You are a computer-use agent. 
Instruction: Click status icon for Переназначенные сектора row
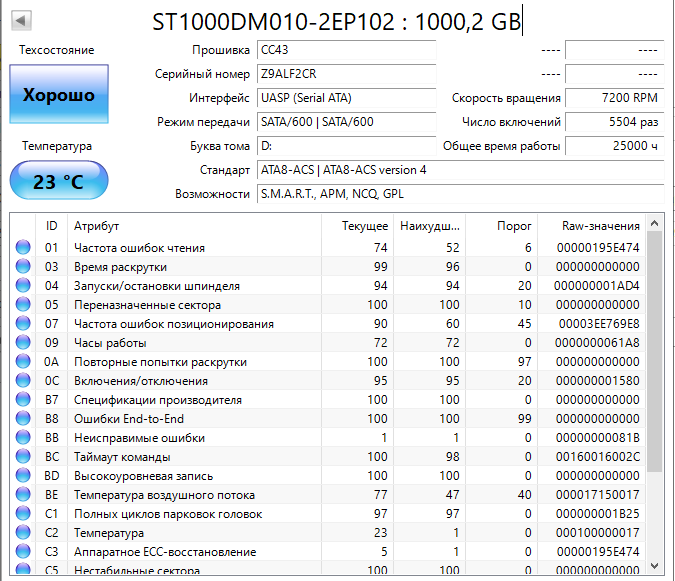click(x=23, y=305)
